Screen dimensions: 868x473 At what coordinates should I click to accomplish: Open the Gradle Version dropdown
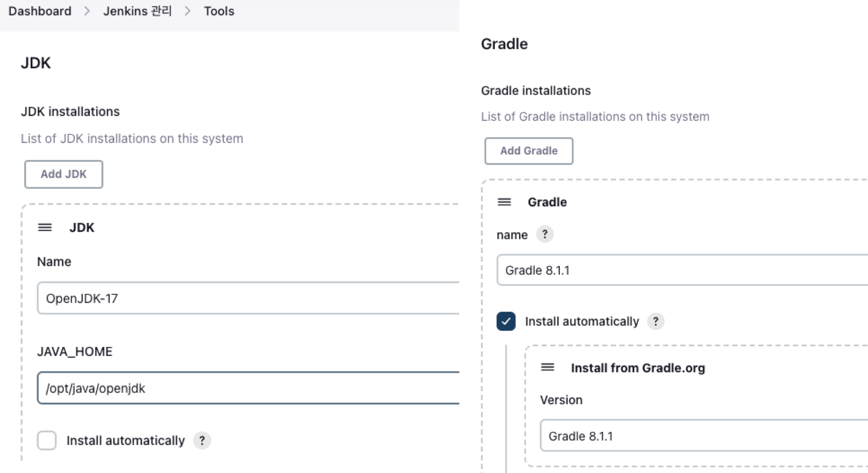(x=703, y=436)
